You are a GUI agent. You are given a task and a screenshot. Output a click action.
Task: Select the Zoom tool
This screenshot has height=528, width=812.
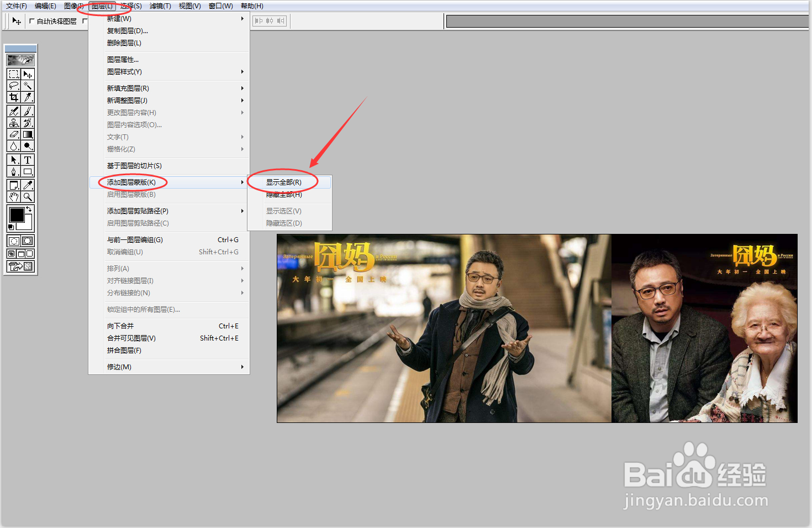click(x=28, y=197)
